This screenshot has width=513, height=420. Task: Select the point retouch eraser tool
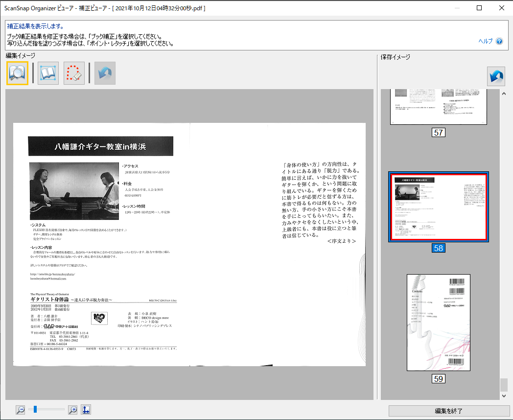point(74,73)
